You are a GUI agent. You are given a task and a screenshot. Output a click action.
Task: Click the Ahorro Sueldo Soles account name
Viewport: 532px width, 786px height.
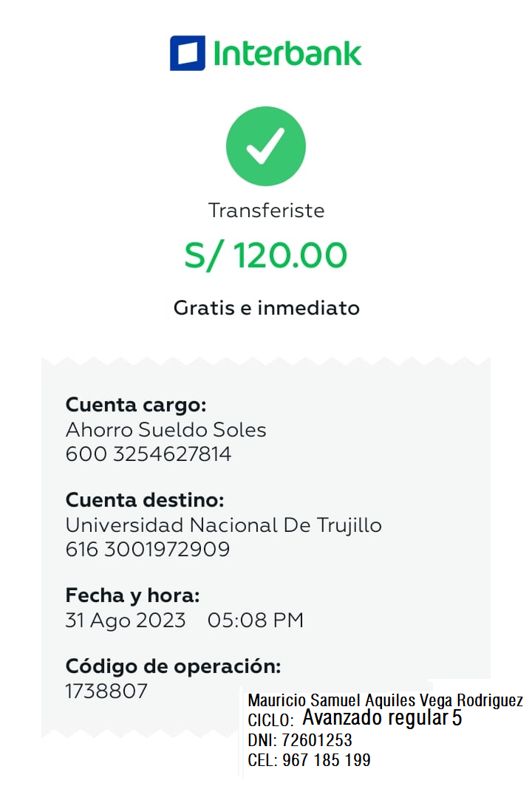pos(166,429)
